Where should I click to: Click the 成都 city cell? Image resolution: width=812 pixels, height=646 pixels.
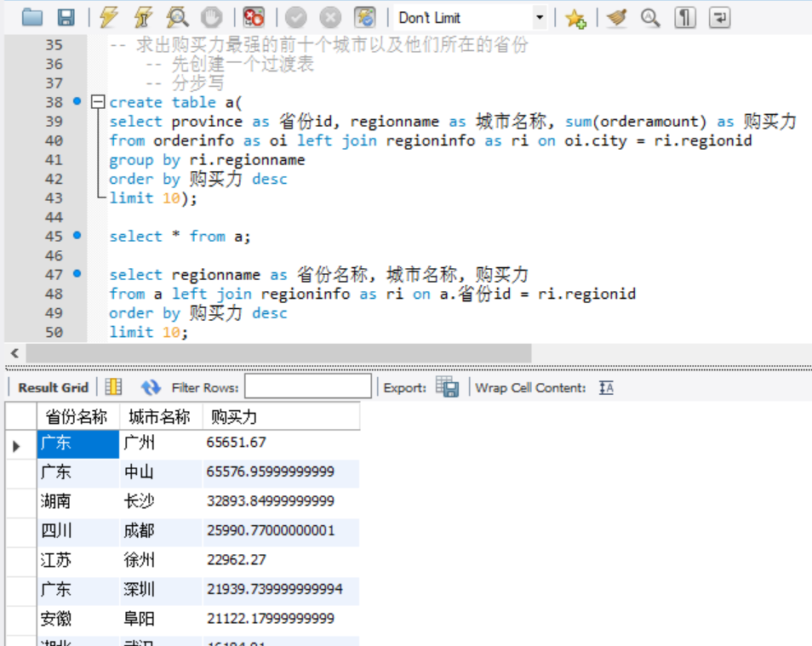click(161, 531)
